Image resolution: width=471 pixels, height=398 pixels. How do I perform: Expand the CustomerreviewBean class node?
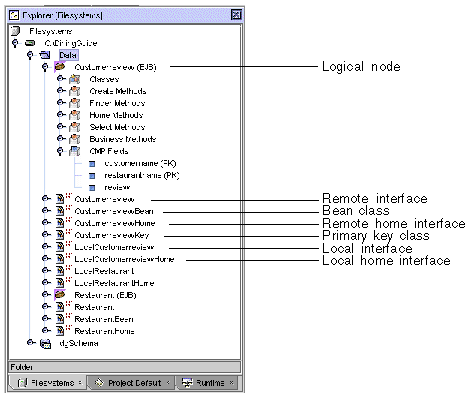[x=46, y=211]
